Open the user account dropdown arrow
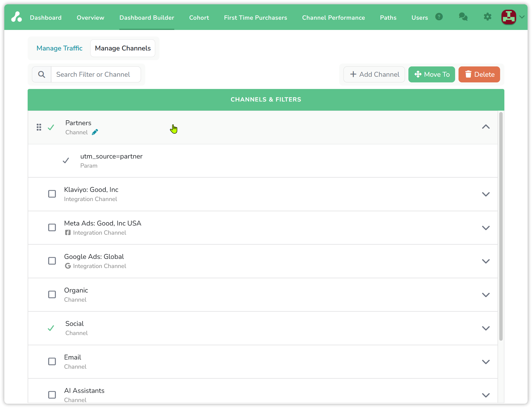532x408 pixels. (x=522, y=17)
